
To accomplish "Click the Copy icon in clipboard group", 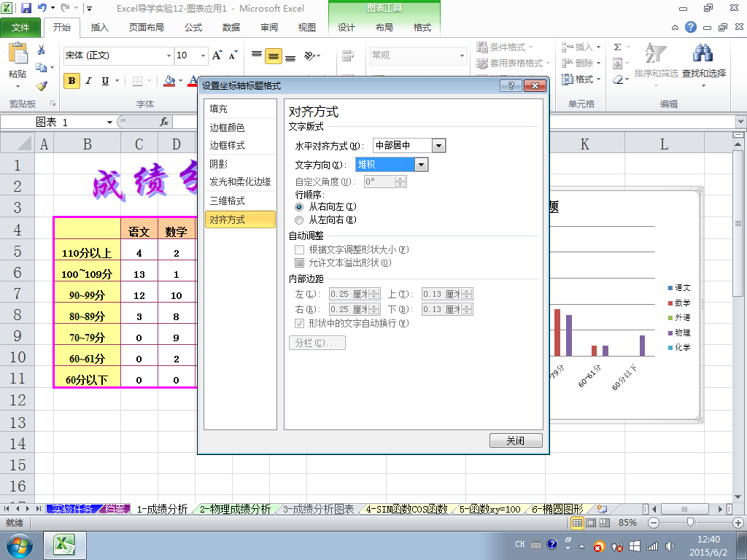I will 42,68.
